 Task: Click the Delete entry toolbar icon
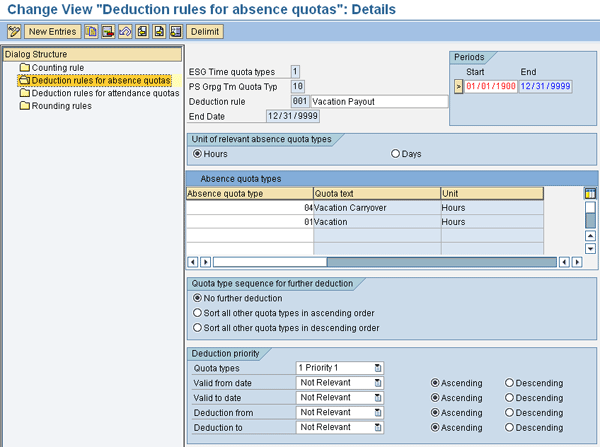tap(108, 32)
